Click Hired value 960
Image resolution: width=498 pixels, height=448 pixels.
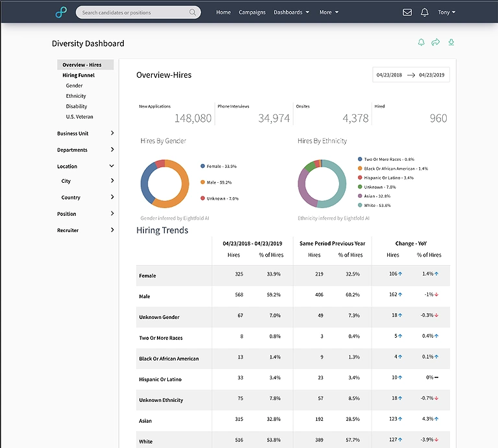[x=438, y=119]
